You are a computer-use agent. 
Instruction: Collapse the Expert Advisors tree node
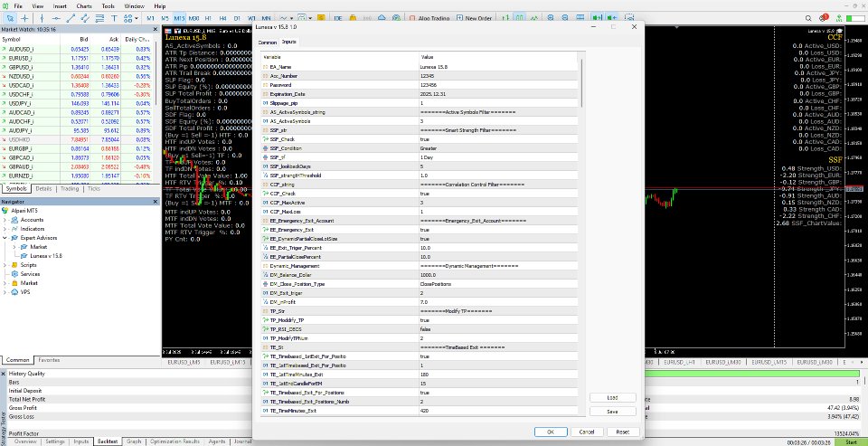[6, 238]
